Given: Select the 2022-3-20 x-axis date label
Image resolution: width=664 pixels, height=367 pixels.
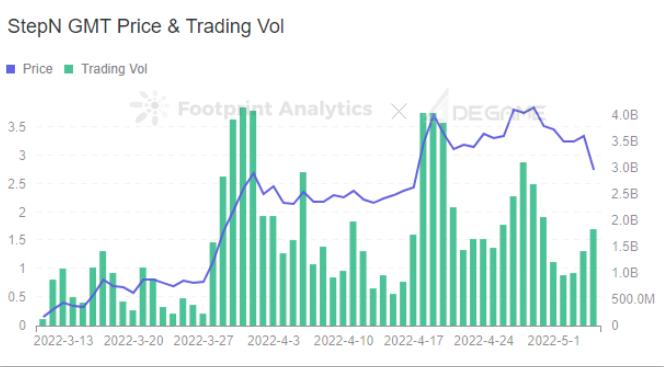Looking at the screenshot, I should [x=134, y=341].
